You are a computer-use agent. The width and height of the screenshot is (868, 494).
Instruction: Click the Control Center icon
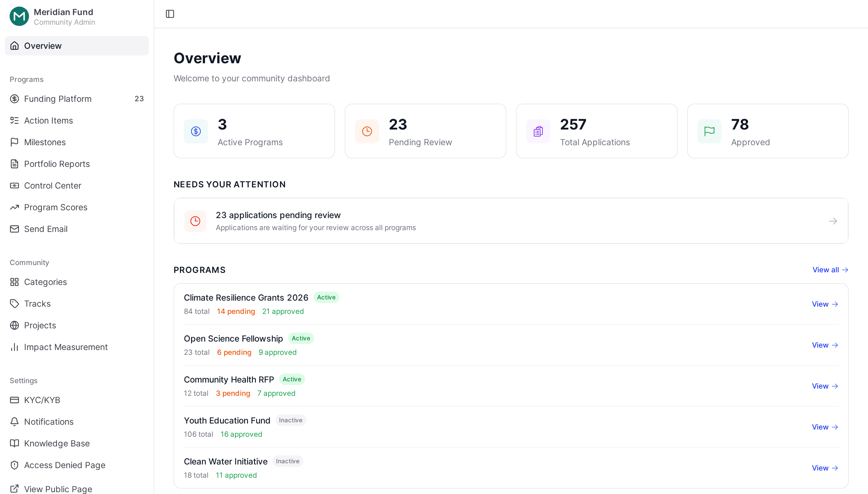point(14,186)
